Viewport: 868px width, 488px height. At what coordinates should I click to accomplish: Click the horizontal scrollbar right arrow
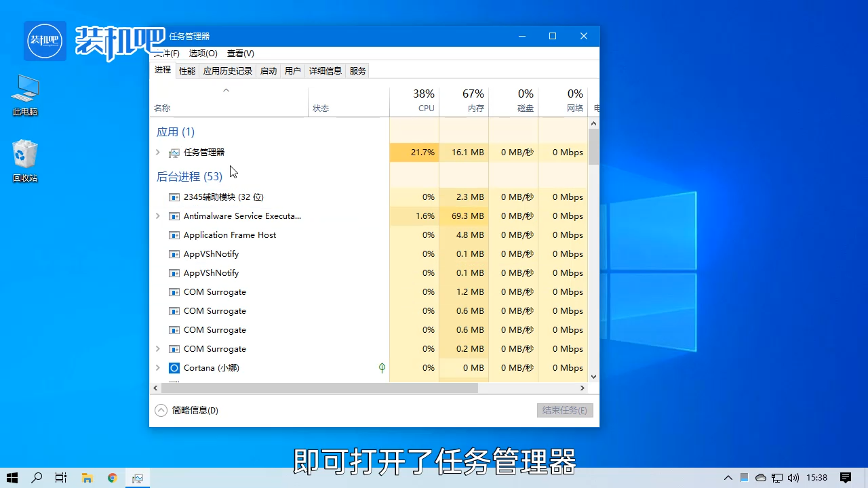[x=582, y=388]
